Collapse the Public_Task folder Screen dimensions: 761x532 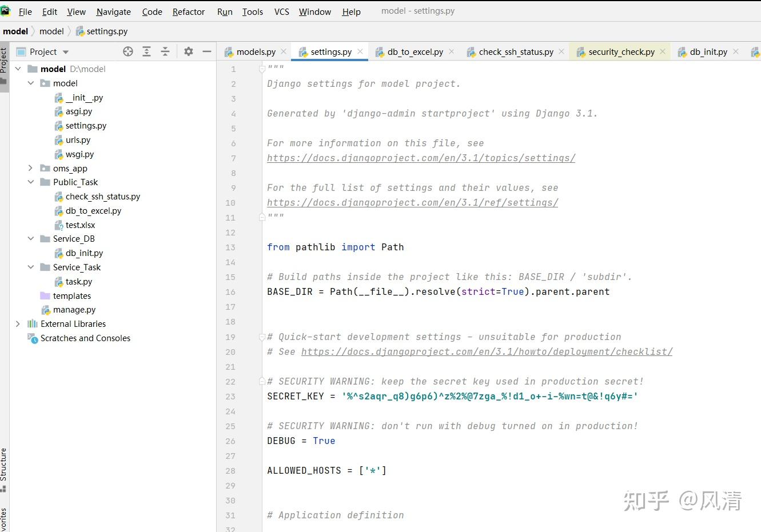[x=31, y=182]
